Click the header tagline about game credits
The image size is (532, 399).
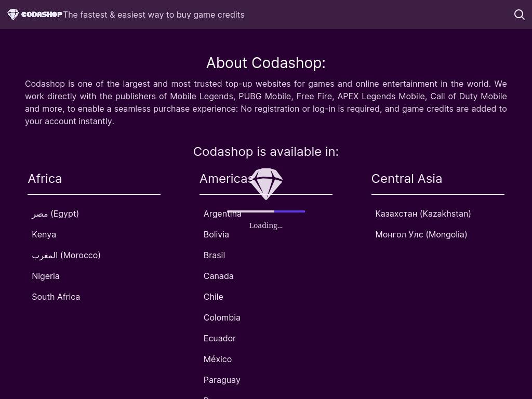[x=154, y=15]
